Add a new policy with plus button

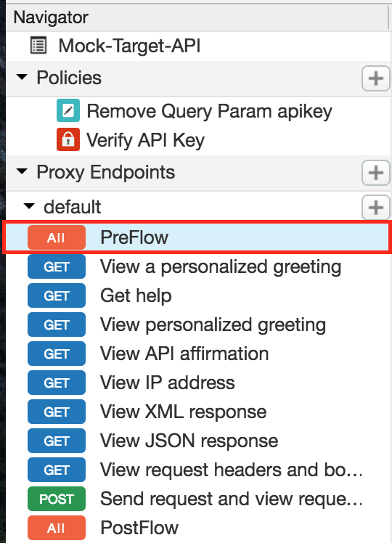tap(376, 78)
